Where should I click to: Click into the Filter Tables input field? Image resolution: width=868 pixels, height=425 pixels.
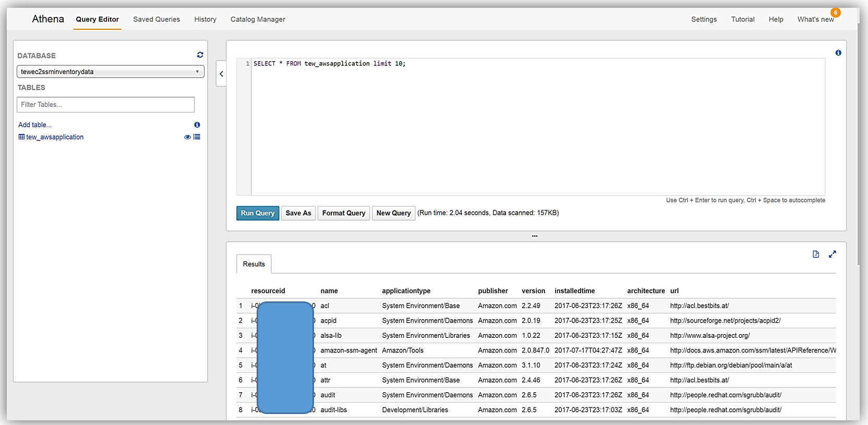pyautogui.click(x=105, y=104)
